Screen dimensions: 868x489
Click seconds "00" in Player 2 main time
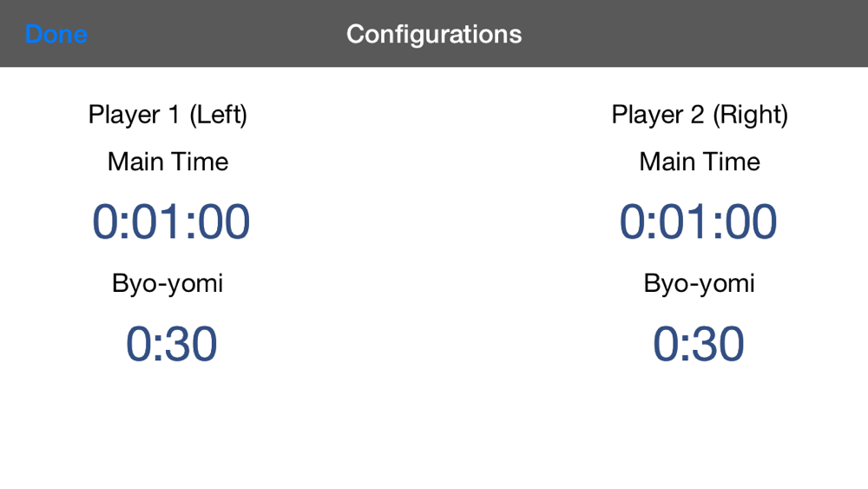coord(750,221)
